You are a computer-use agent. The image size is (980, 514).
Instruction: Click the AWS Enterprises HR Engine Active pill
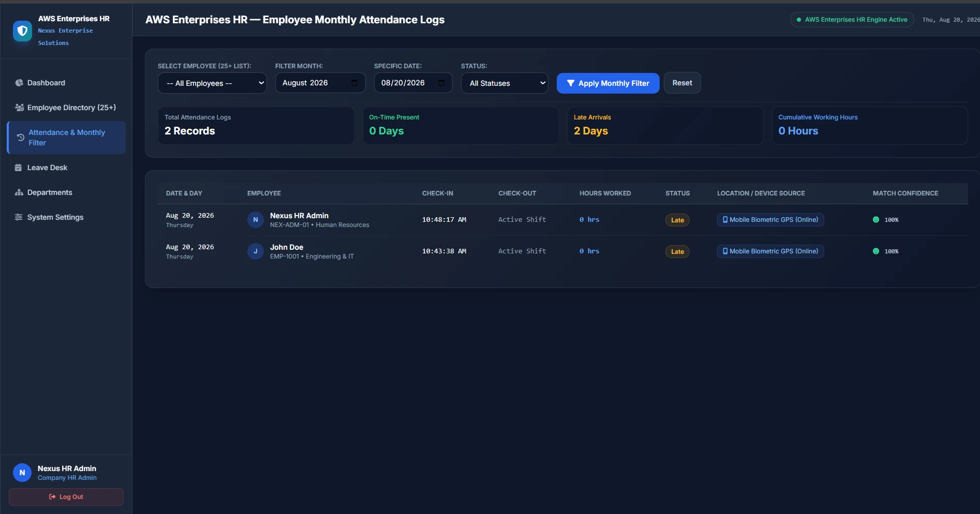point(852,20)
